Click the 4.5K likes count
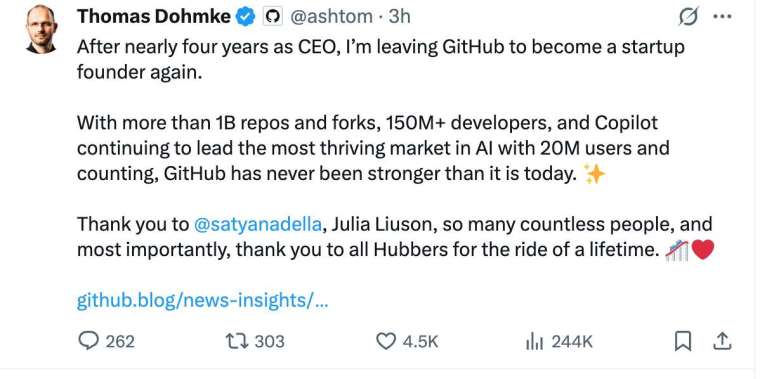 pyautogui.click(x=420, y=342)
